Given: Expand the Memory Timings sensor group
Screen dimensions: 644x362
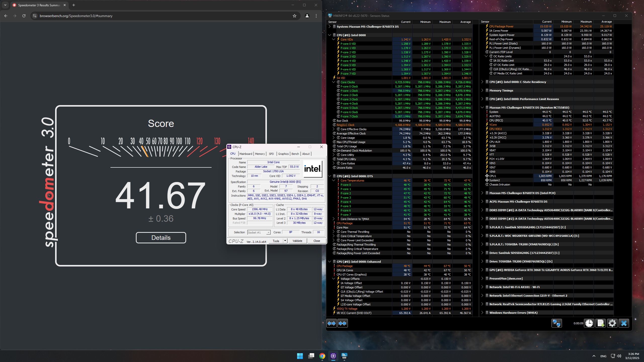Looking at the screenshot, I should coord(482,90).
